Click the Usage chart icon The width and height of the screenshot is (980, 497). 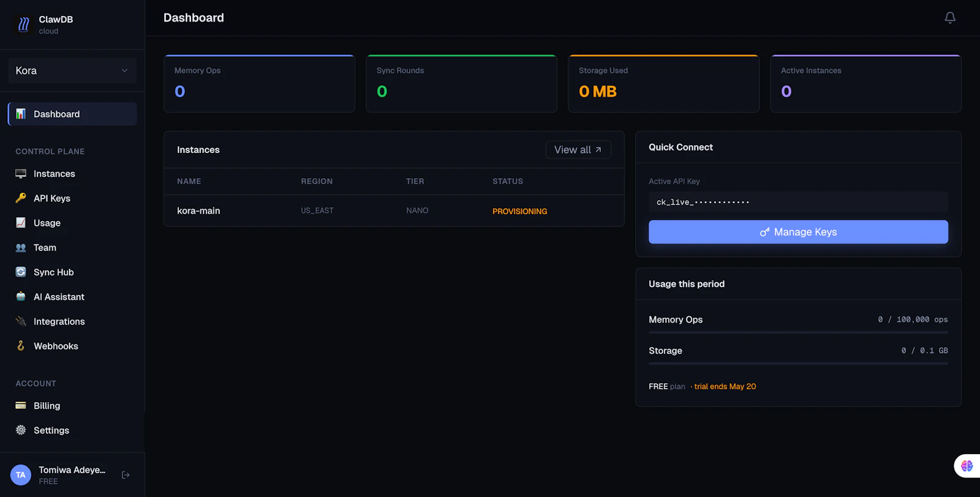[x=21, y=223]
